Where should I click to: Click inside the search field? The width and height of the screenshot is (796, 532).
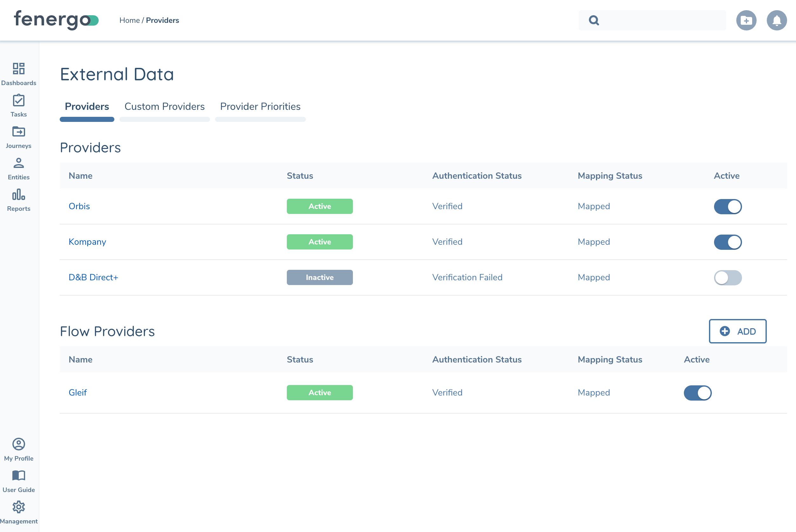652,20
